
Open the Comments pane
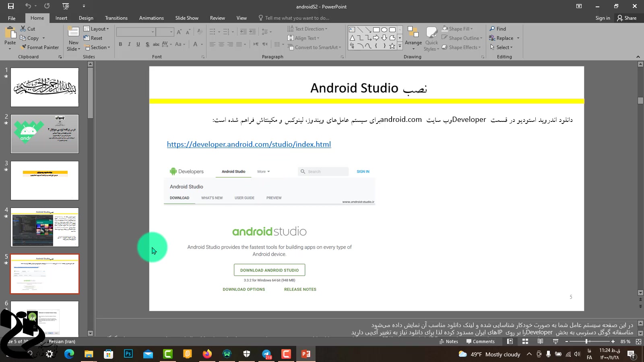pyautogui.click(x=481, y=341)
